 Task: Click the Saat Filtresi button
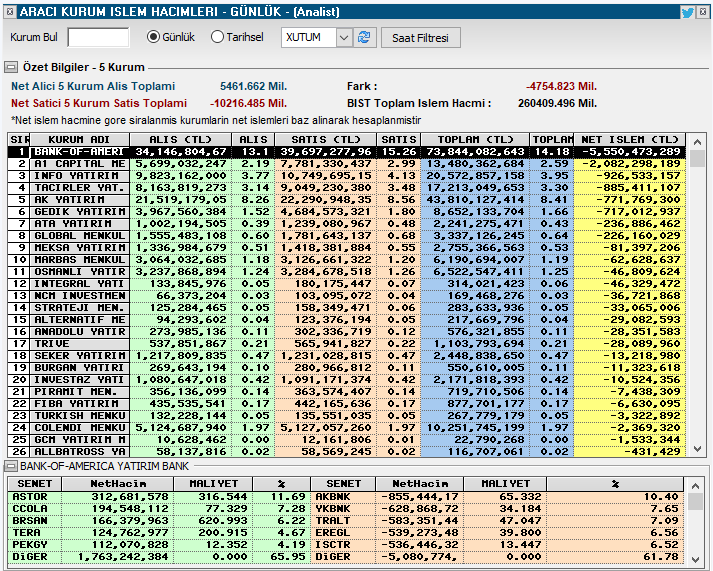click(421, 38)
